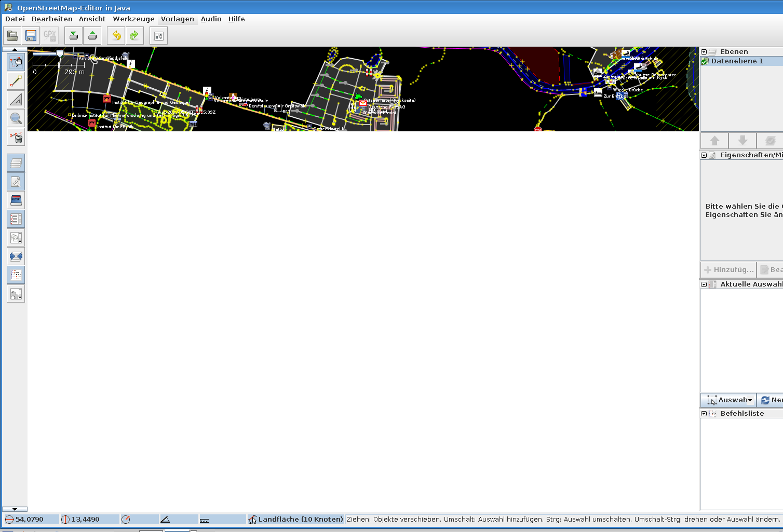Click the Hinzufügen button
Screen dimensions: 783x532
tap(728, 270)
